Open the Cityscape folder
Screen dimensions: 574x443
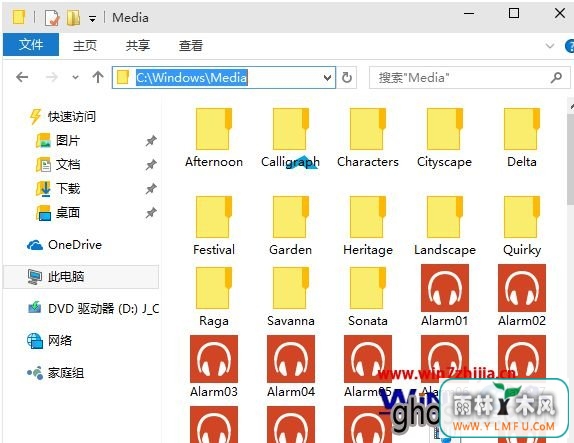pos(444,137)
